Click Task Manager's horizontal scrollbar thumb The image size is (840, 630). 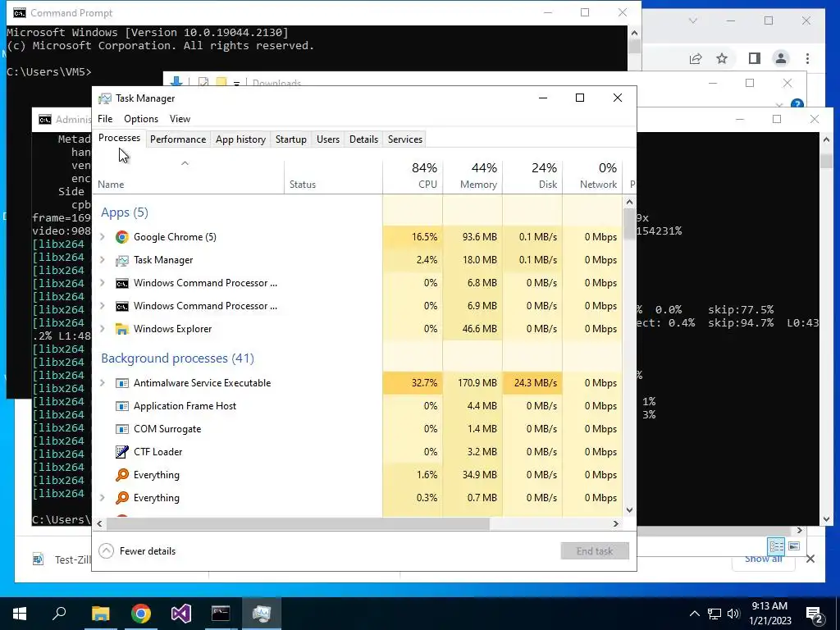[297, 524]
